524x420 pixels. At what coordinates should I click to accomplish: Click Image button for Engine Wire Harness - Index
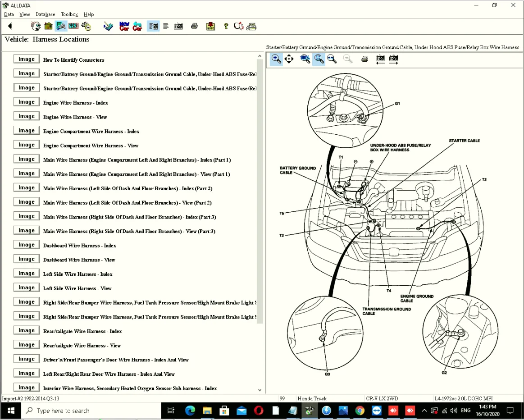(27, 102)
